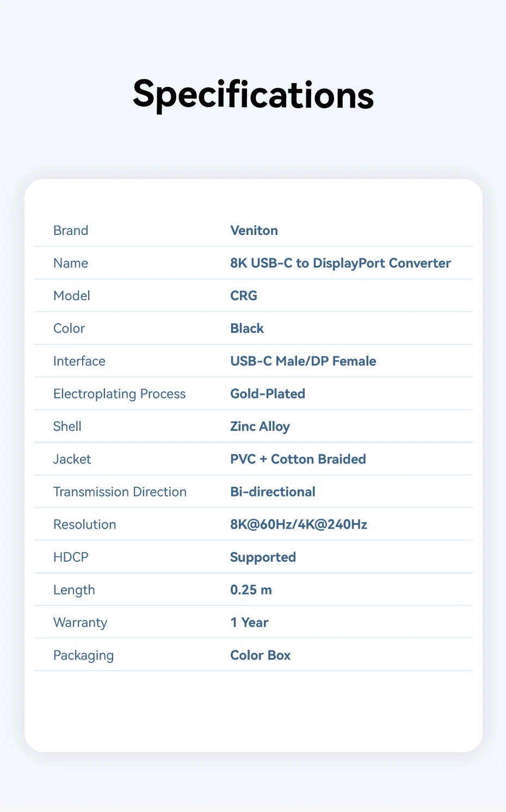506x812 pixels.
Task: Click the CRG model value
Action: coord(243,296)
